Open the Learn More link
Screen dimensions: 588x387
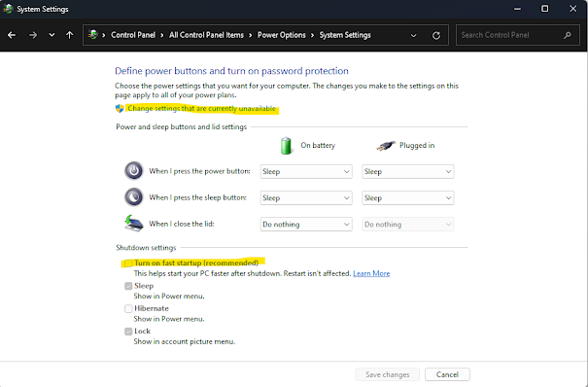pos(371,273)
